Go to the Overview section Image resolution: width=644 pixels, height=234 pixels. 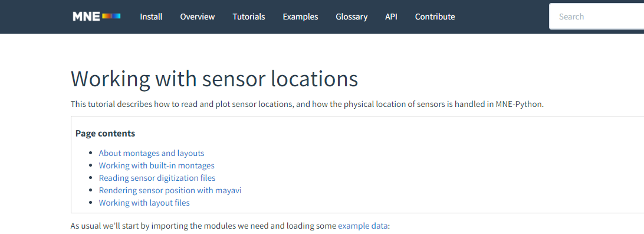click(198, 17)
